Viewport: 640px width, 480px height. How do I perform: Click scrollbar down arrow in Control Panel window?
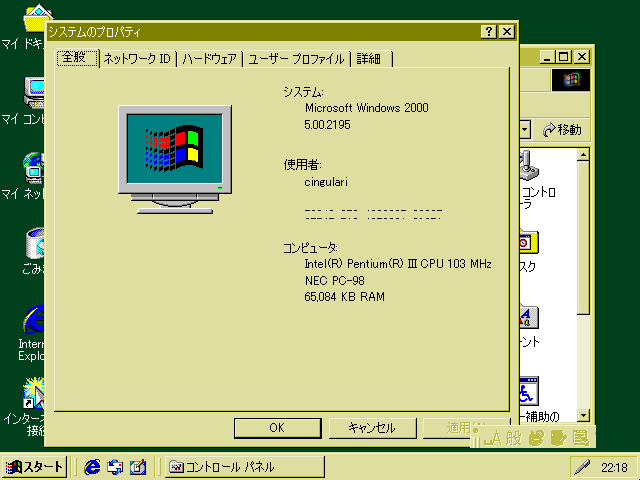click(x=584, y=416)
